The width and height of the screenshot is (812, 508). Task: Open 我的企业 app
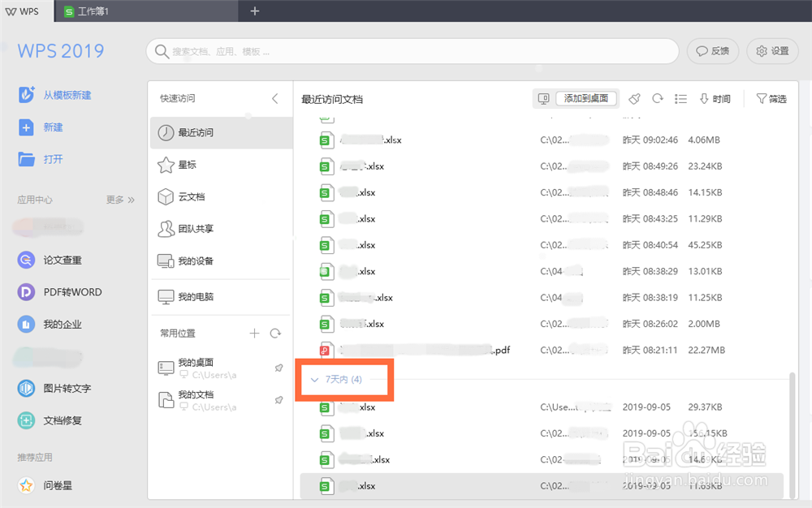click(50, 325)
